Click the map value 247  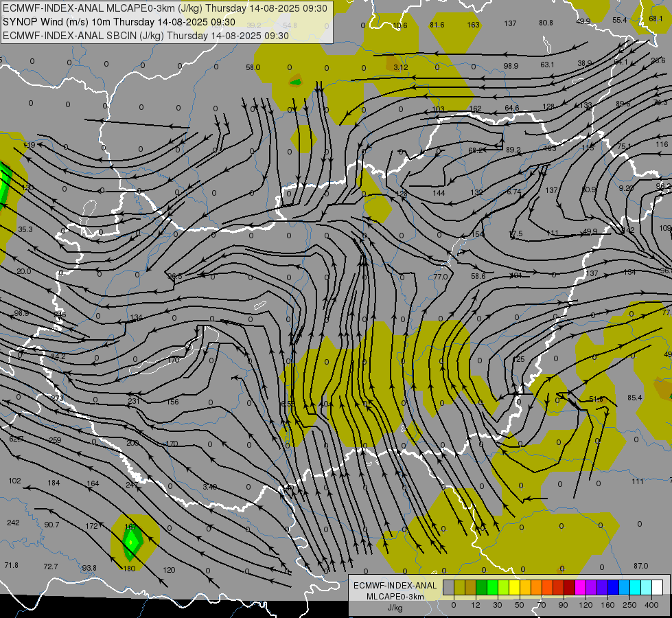[132, 485]
